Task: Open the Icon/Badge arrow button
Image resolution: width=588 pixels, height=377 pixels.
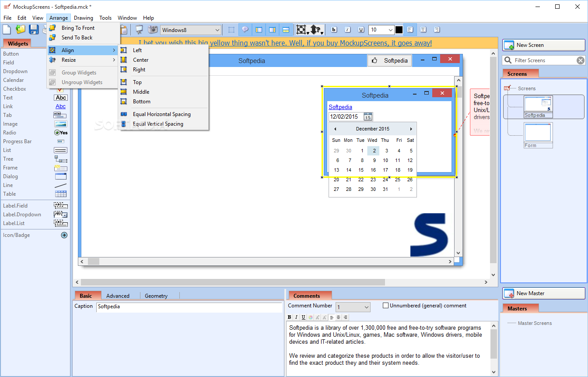Action: click(64, 235)
